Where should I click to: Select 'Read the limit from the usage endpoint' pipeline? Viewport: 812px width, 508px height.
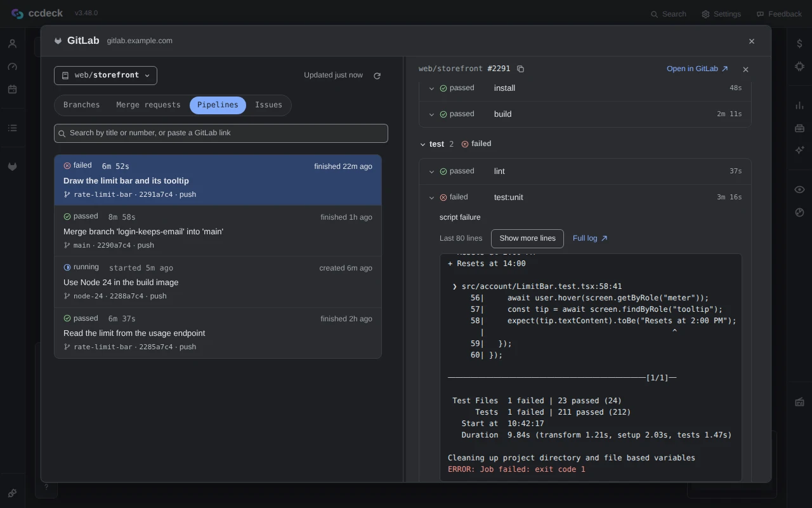(x=218, y=333)
